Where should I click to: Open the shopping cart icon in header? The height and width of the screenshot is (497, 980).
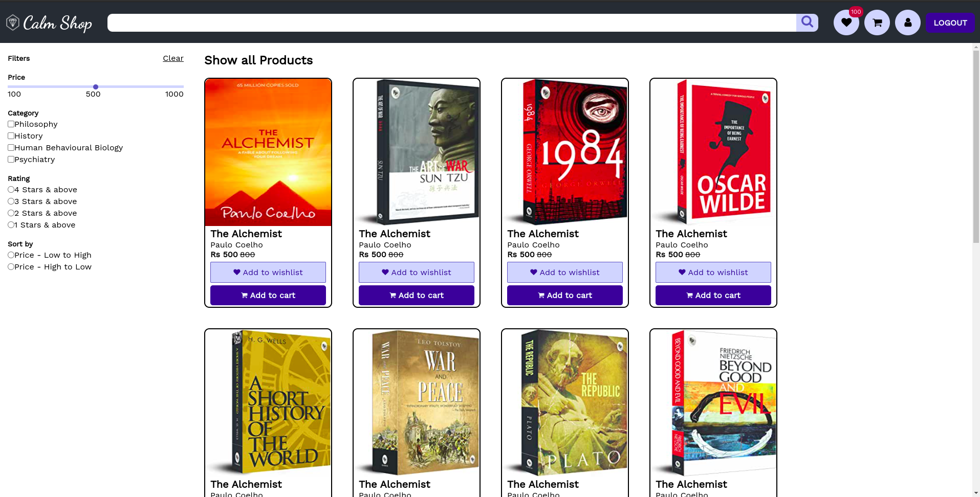pos(877,22)
